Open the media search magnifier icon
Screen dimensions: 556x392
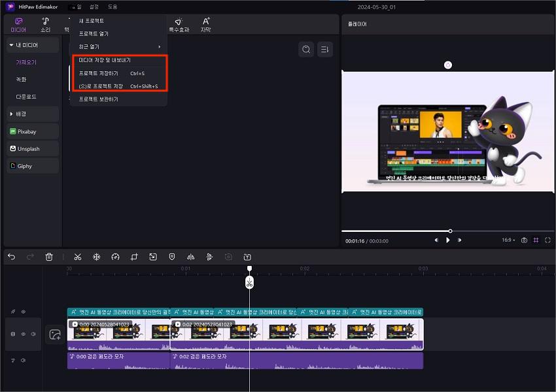click(305, 50)
